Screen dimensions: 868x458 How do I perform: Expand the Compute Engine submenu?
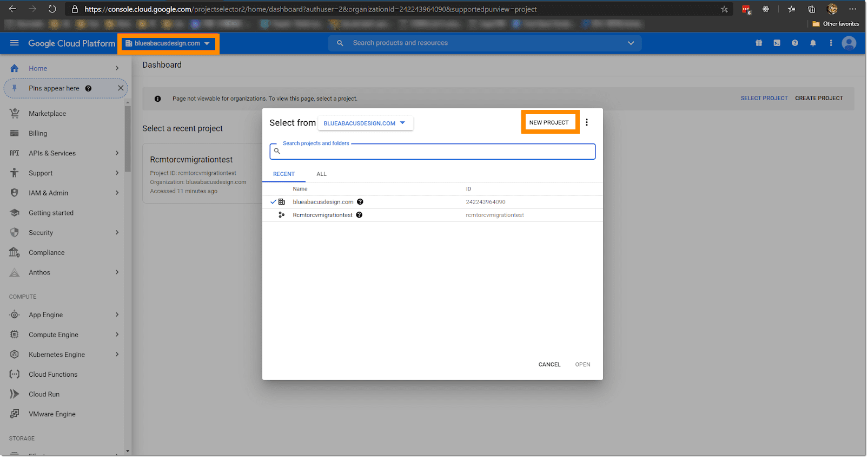coord(117,335)
